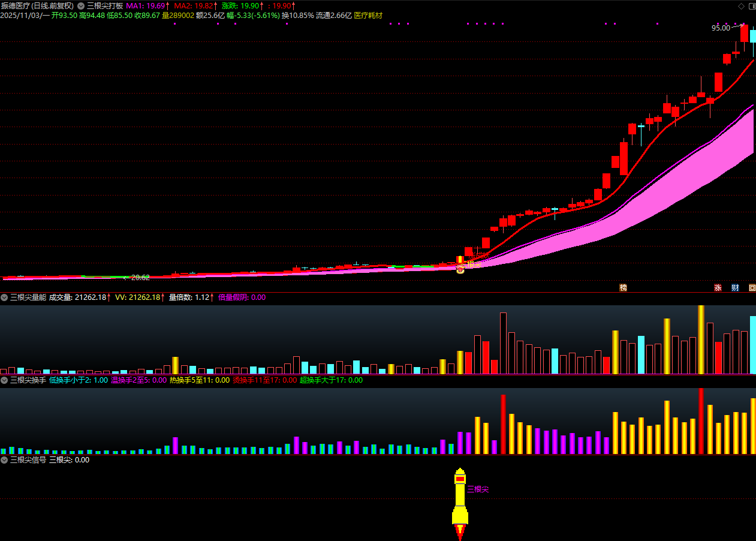Open the 三根尖换手 indicator dropdown arrow
Image resolution: width=756 pixels, height=541 pixels.
pyautogui.click(x=4, y=380)
